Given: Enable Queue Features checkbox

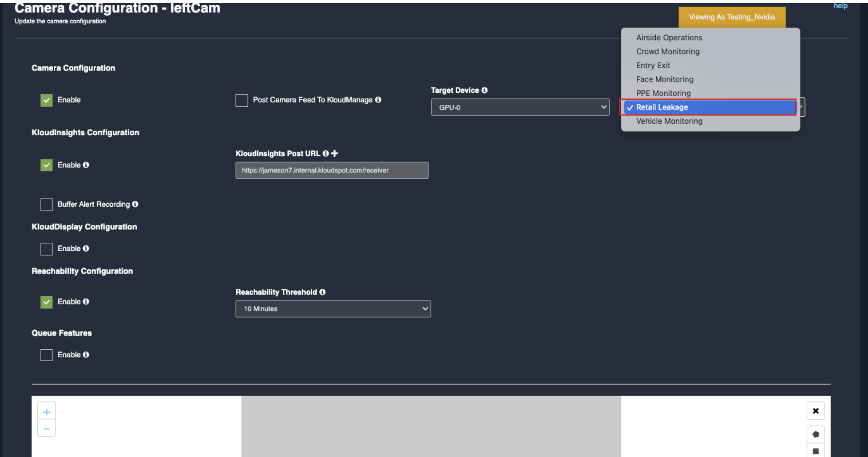Looking at the screenshot, I should [46, 355].
